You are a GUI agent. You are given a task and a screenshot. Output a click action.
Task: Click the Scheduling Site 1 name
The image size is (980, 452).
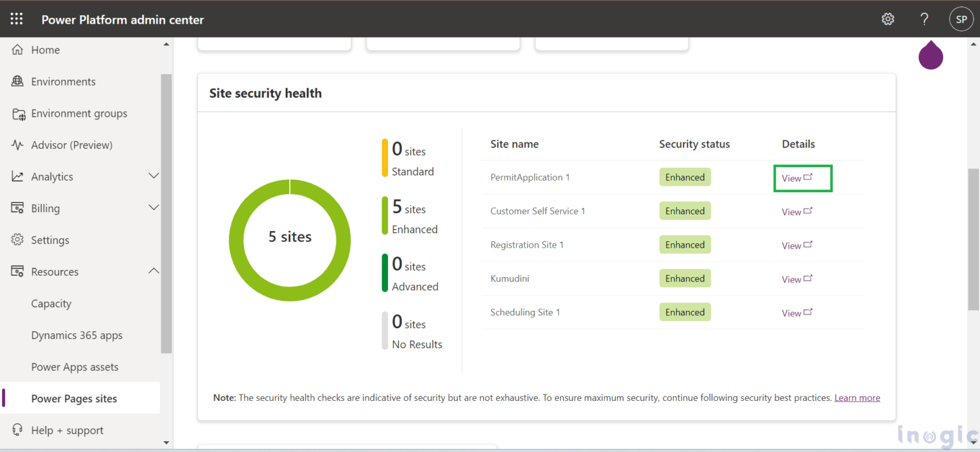click(x=525, y=312)
